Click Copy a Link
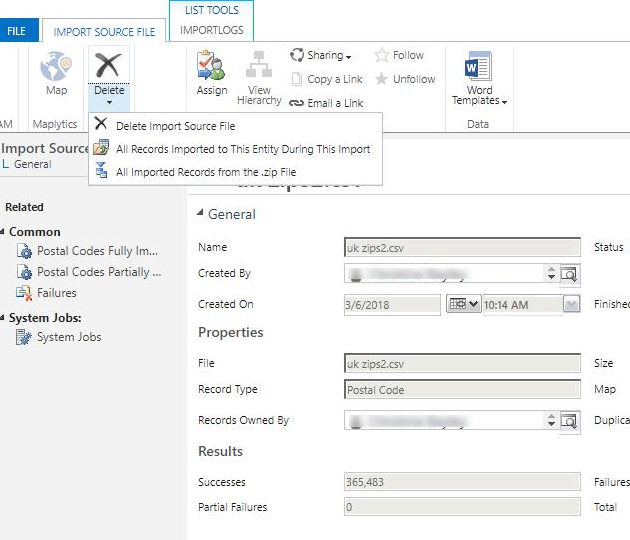630x540 pixels. point(326,79)
